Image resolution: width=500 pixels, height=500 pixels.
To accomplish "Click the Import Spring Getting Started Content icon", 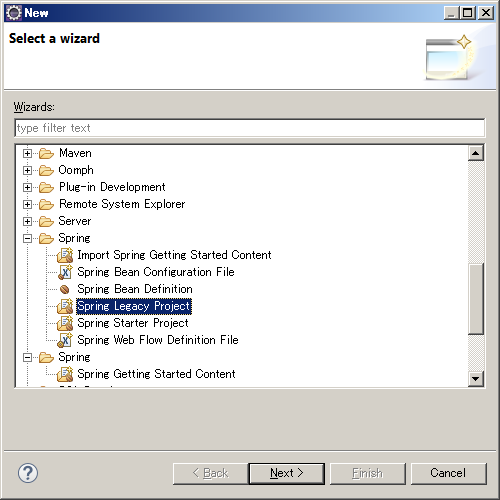I will click(65, 255).
